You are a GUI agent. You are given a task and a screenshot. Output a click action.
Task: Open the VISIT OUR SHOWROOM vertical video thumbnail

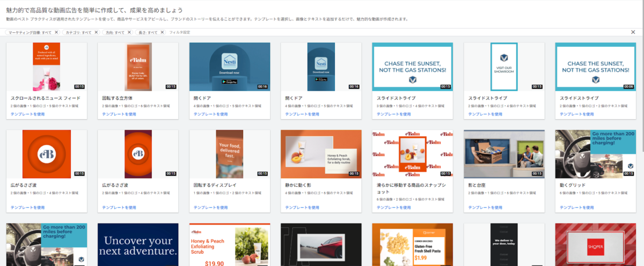coord(504,66)
